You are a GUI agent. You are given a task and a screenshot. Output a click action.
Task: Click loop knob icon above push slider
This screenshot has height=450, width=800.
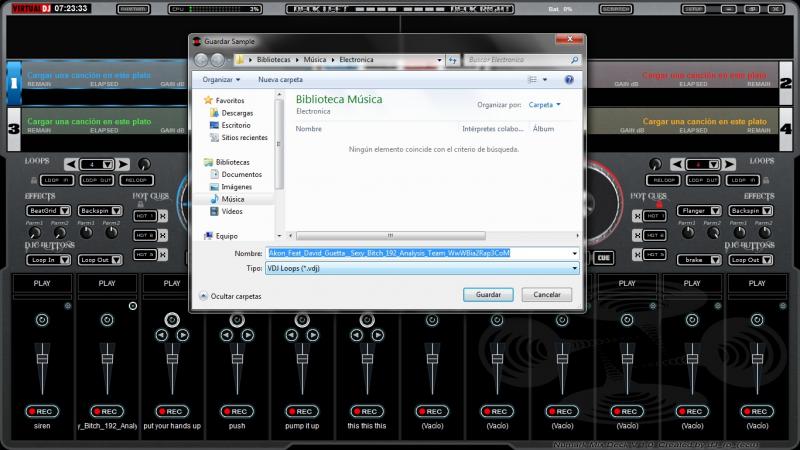click(x=237, y=320)
